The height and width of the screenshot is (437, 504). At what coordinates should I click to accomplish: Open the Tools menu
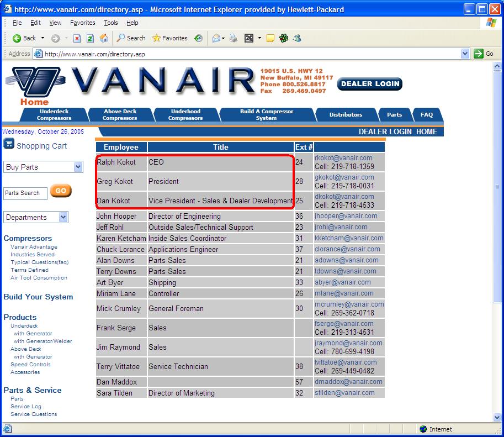[x=111, y=23]
